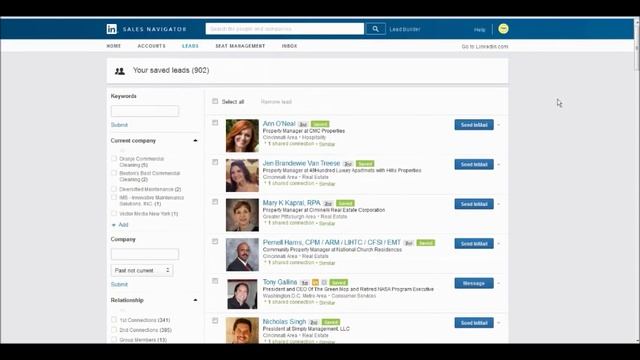Filter by Orange Commercial Cleaning
640x360 pixels.
tap(114, 158)
